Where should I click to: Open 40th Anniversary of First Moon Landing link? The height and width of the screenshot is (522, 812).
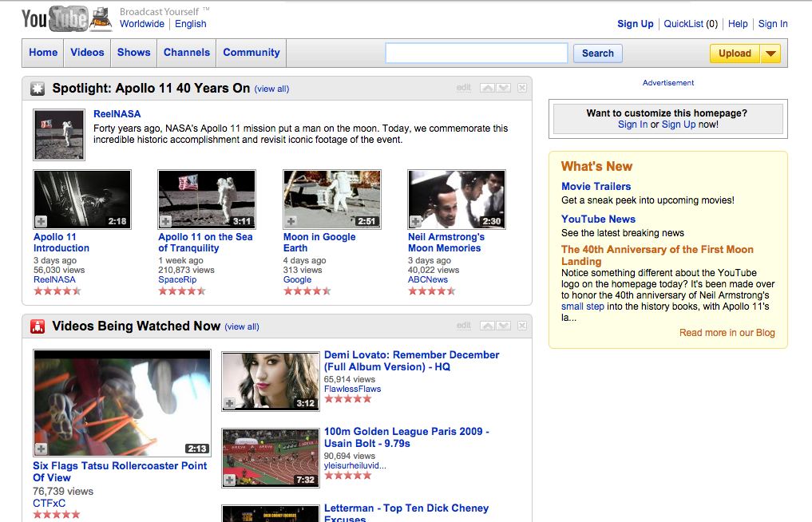pos(657,255)
